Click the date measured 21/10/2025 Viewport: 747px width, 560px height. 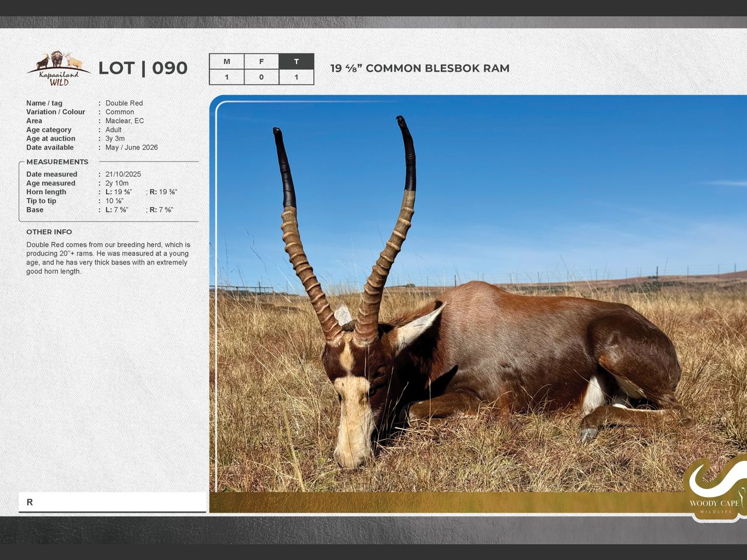click(x=123, y=174)
